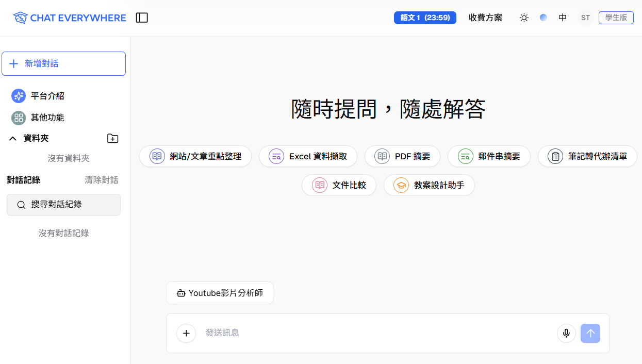Click the 隨時提問，隨處解答 headline
Image resolution: width=642 pixels, height=364 pixels.
click(388, 109)
